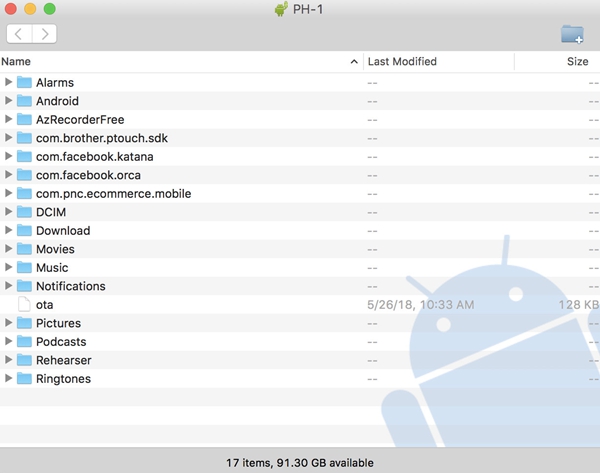
Task: Toggle the sort direction arrow in Name column
Action: 354,62
